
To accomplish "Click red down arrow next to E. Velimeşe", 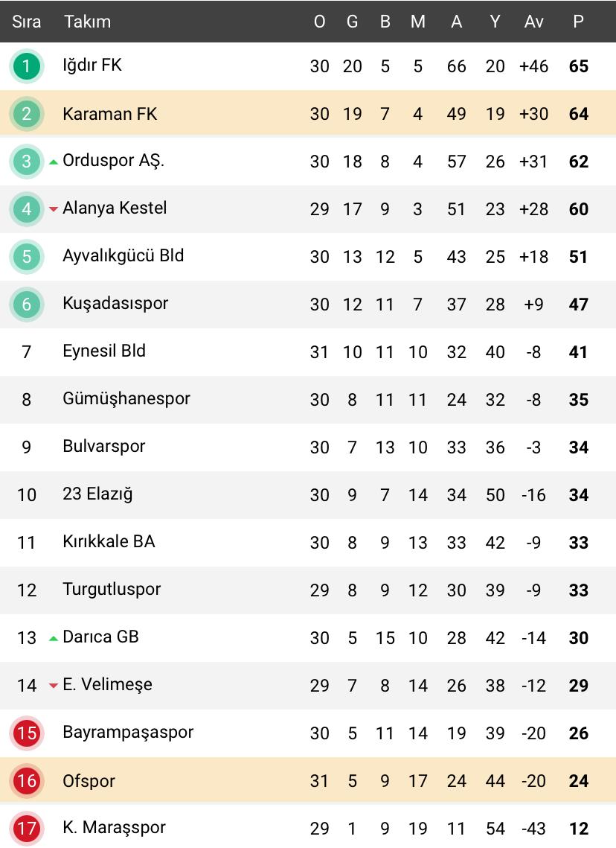I will click(x=54, y=686).
